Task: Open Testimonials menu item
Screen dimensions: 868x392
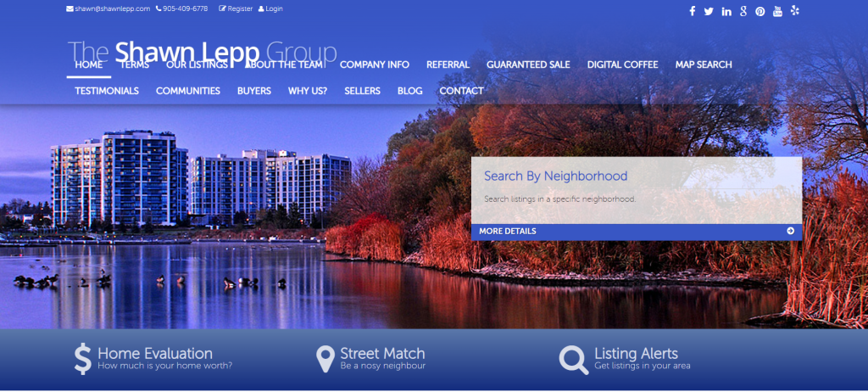Action: 107,91
